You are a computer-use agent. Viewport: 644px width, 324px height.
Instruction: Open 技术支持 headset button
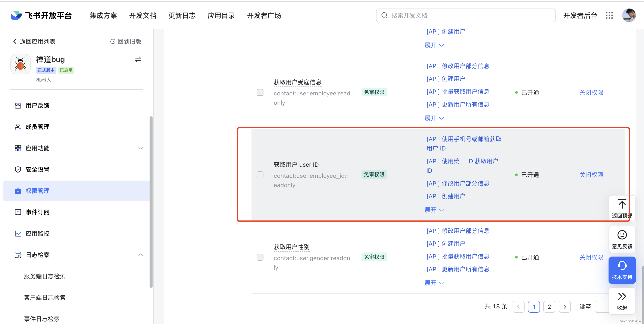[x=622, y=270]
